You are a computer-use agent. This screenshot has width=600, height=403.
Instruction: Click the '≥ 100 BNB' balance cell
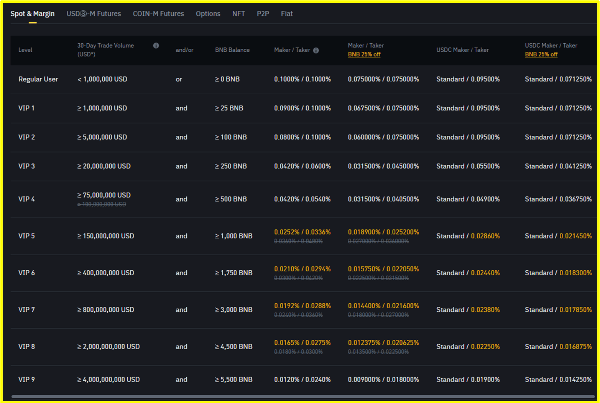click(231, 137)
